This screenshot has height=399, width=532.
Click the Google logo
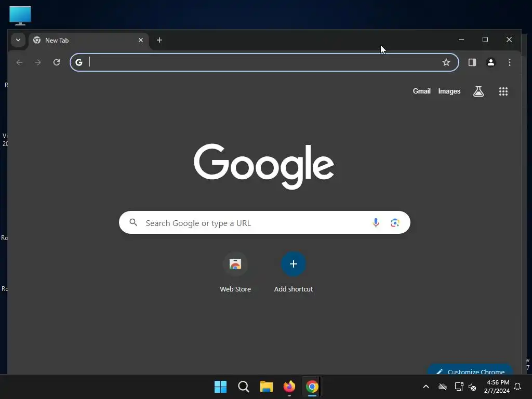click(263, 166)
